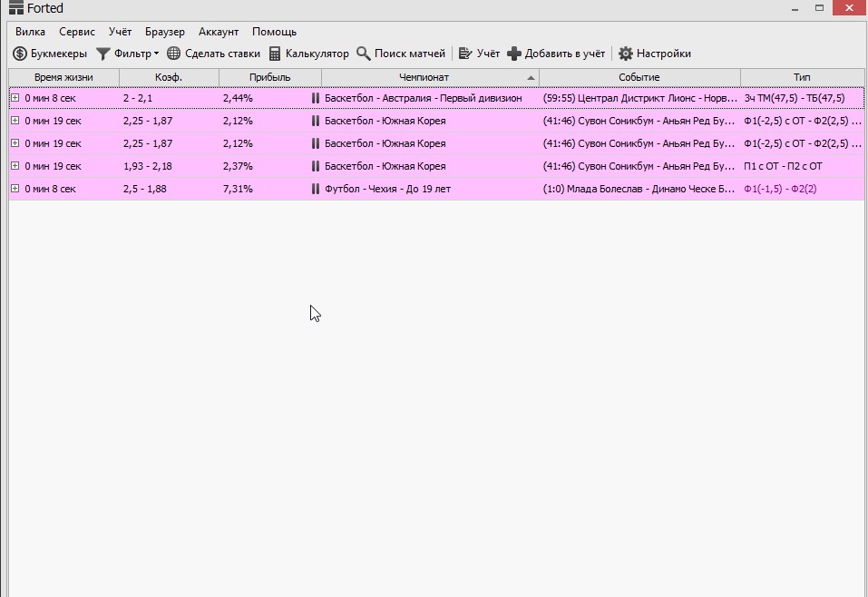The image size is (868, 597).
Task: Open the Вилка menu
Action: (x=31, y=32)
